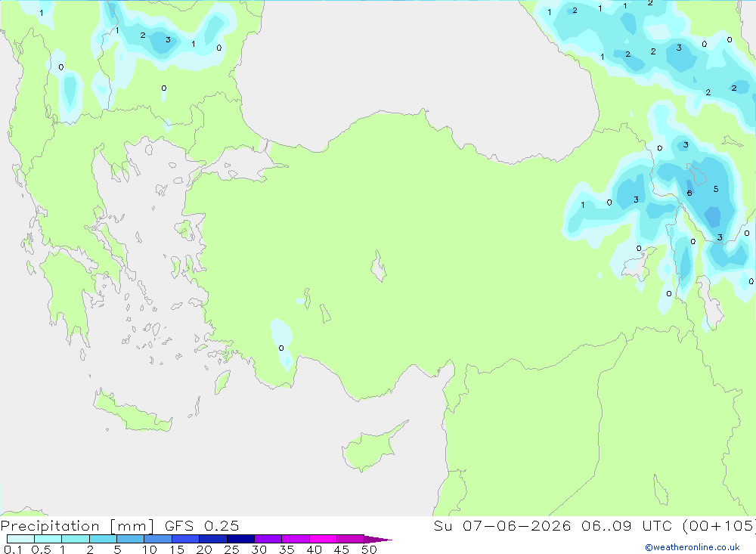
Task: Select the 30–35 mm purple legend box
Action: [268, 539]
